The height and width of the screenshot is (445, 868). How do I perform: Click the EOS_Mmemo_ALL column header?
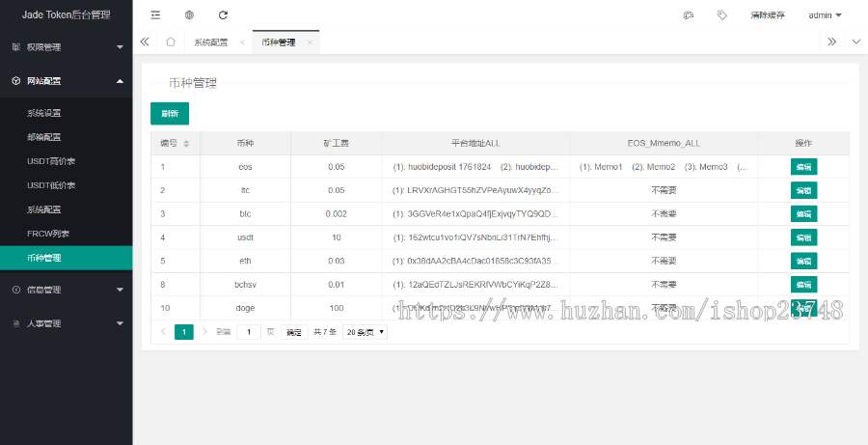tap(664, 143)
